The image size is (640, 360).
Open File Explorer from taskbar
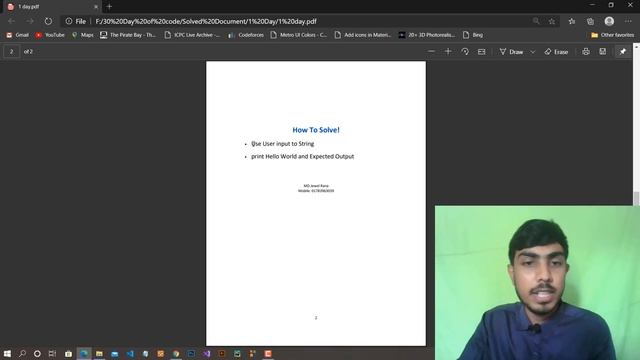[x=99, y=353]
